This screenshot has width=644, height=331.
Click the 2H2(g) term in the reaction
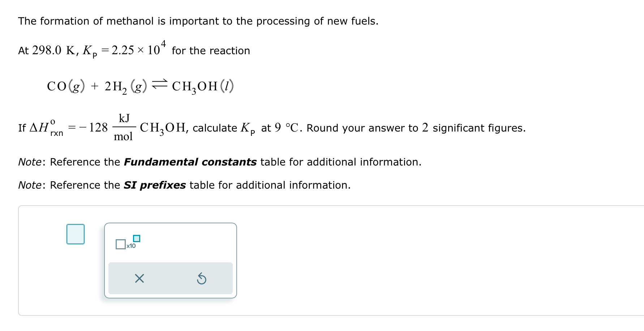(126, 87)
